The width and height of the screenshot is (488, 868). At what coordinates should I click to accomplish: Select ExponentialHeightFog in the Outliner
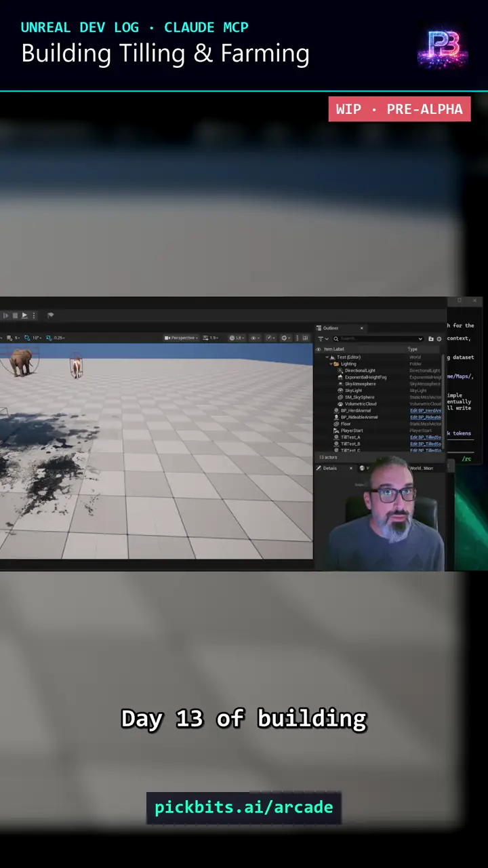click(x=365, y=377)
